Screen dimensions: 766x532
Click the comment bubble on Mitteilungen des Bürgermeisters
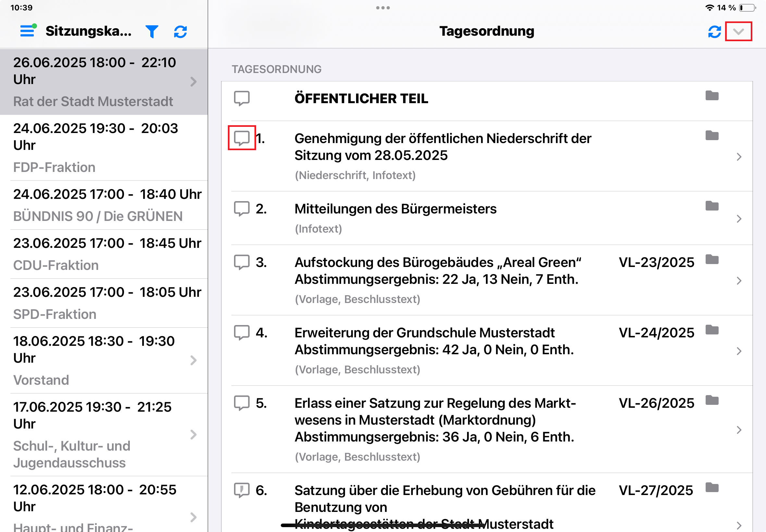(x=241, y=209)
